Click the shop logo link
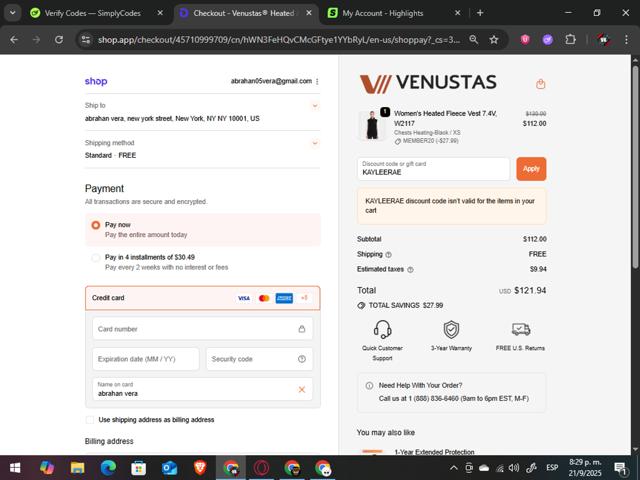640x480 pixels. [96, 81]
